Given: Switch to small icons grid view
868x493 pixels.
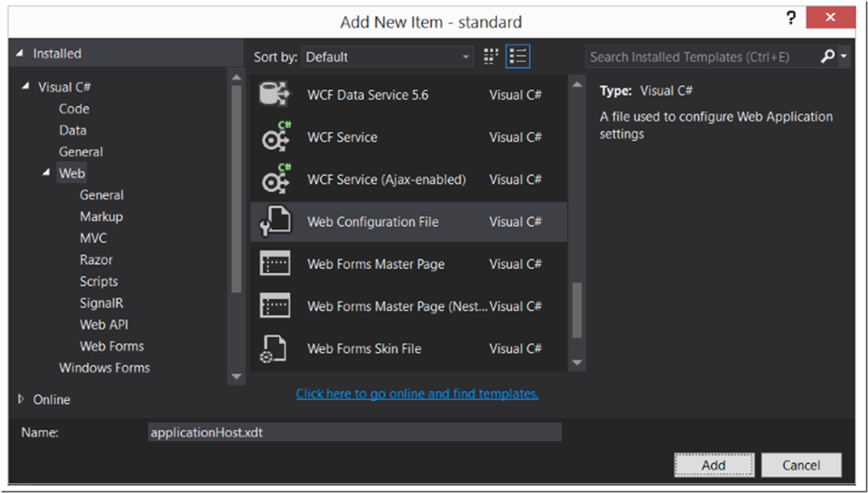Looking at the screenshot, I should point(491,56).
